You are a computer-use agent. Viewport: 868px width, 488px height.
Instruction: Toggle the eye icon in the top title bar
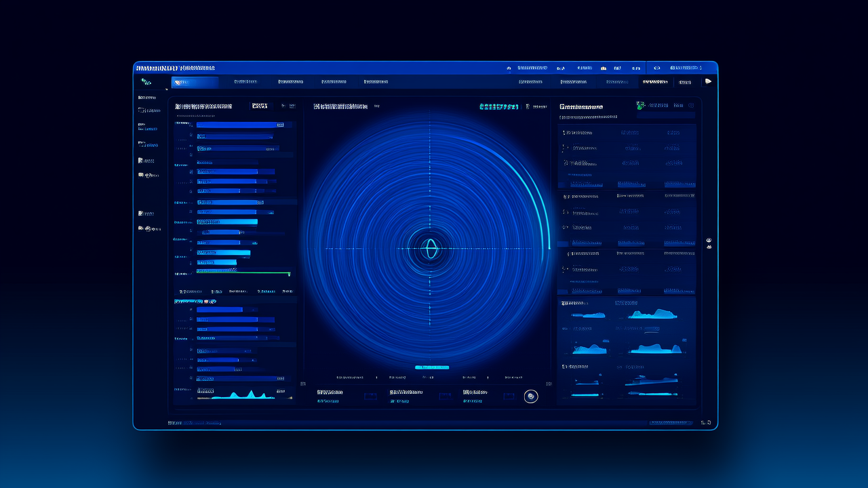point(656,68)
